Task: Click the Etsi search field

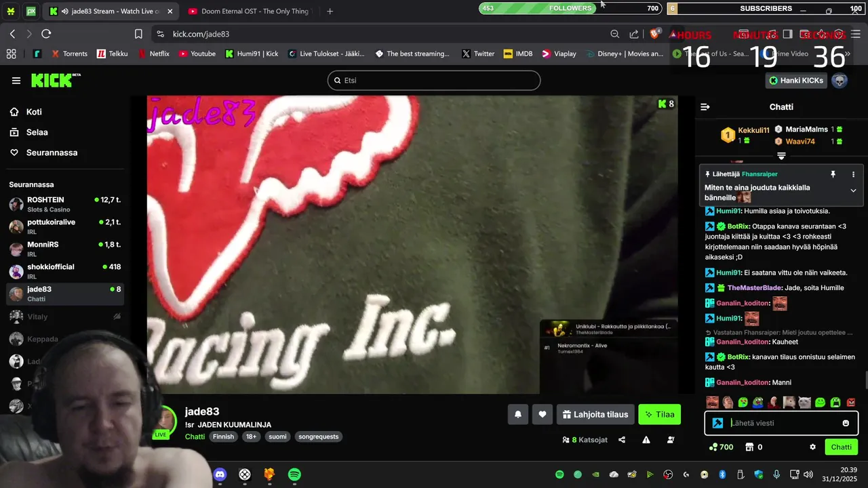Action: 434,80
